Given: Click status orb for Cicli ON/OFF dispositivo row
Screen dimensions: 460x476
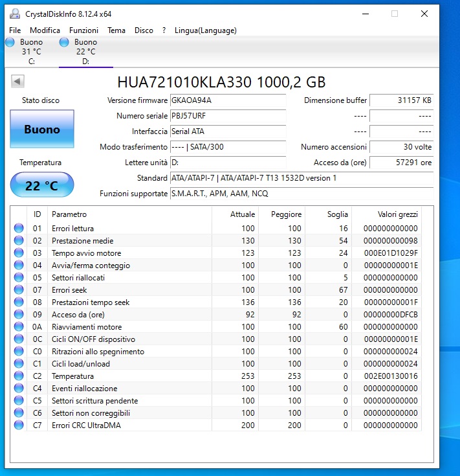Looking at the screenshot, I should [19, 339].
